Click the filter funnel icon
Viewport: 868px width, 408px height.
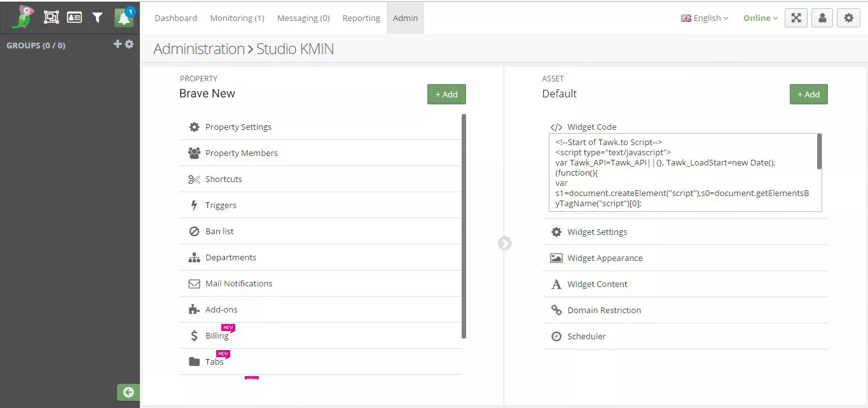click(97, 18)
